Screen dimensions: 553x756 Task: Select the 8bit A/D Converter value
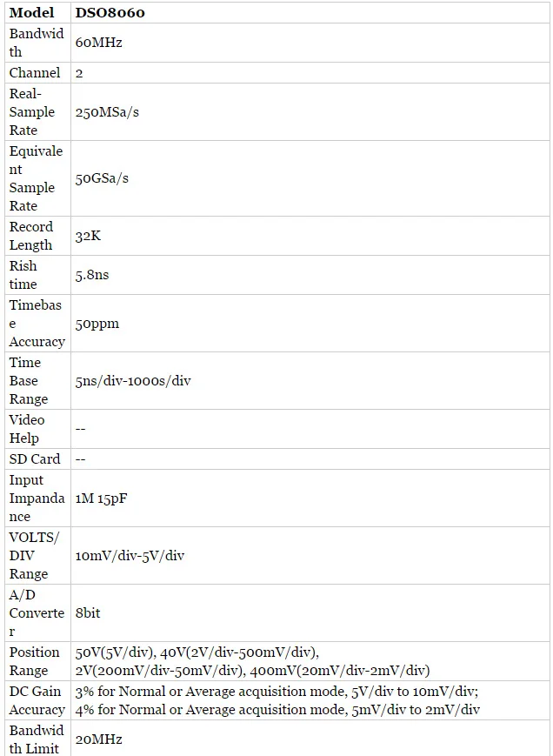coord(88,612)
